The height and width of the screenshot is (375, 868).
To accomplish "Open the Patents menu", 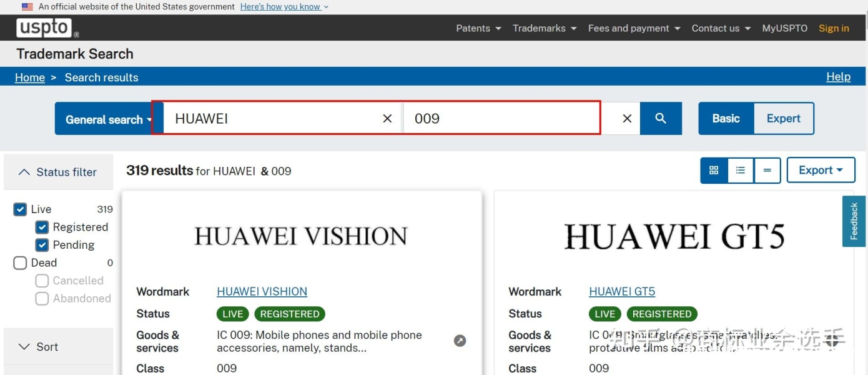I will click(x=478, y=28).
